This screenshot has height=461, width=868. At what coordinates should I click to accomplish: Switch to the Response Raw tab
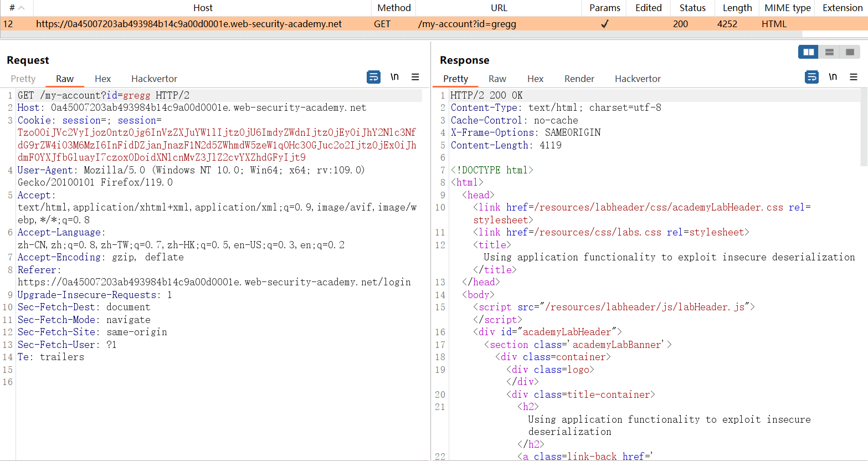tap(497, 79)
